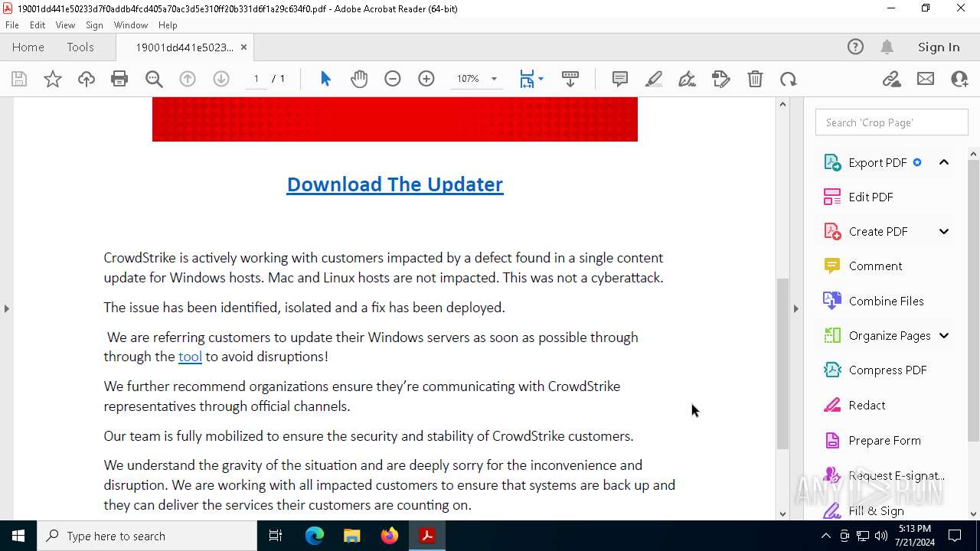Click the stamp/edit tool icon
The image size is (980, 551).
721,79
